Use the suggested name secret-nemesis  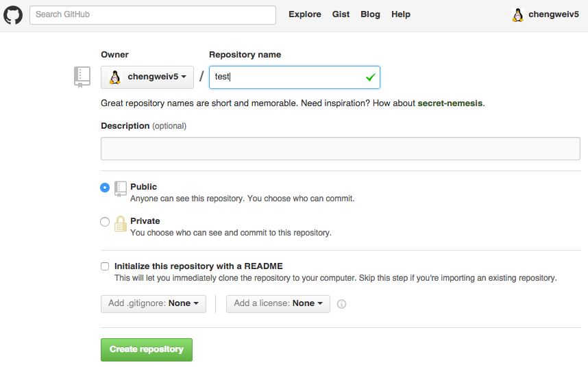450,103
